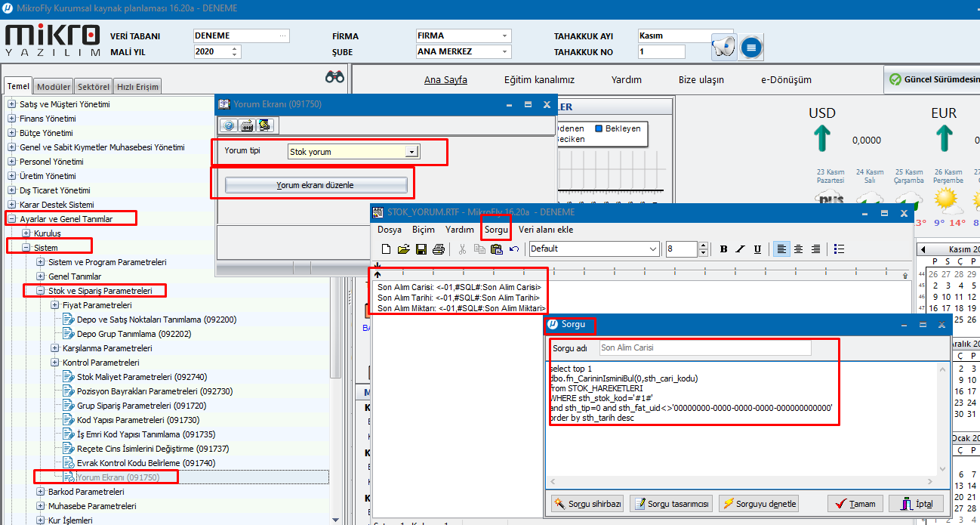Click the VERİ TABANI field
This screenshot has height=525, width=980.
241,36
